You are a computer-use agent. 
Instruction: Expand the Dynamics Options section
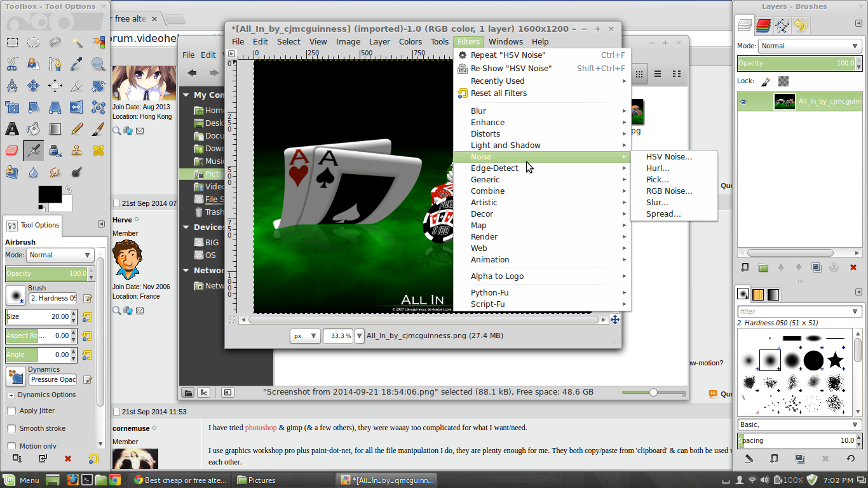(11, 395)
